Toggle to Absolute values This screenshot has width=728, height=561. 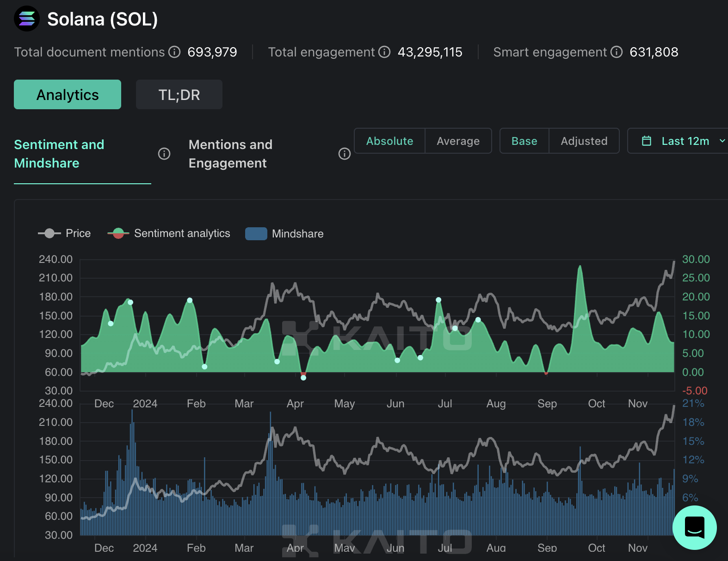389,141
